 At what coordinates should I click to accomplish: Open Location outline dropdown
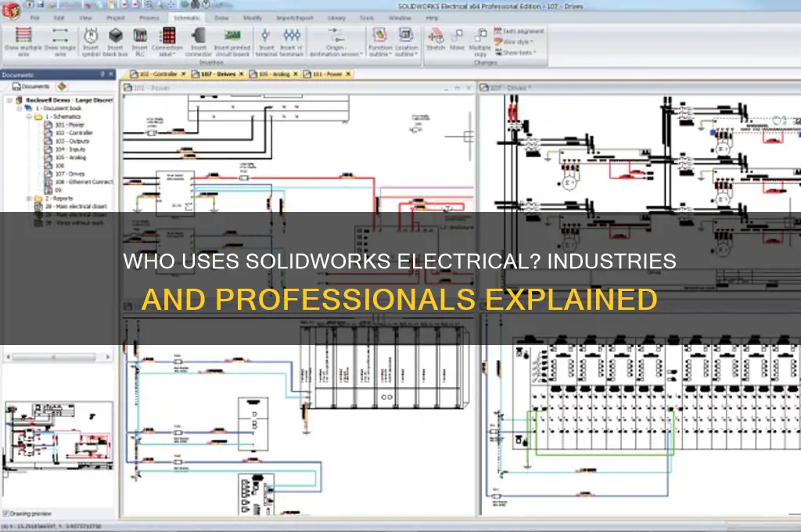click(406, 41)
